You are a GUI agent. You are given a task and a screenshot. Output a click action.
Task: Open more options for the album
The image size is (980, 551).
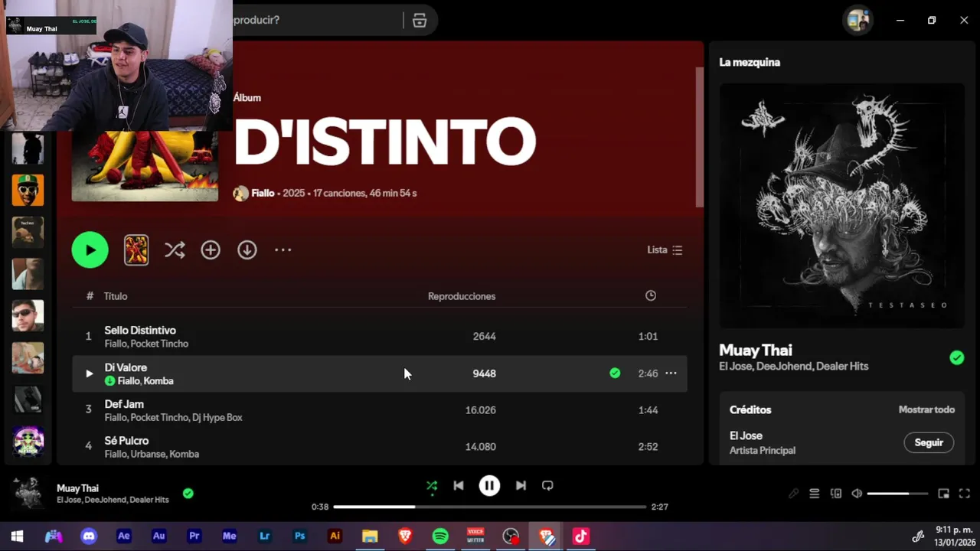[x=283, y=250]
